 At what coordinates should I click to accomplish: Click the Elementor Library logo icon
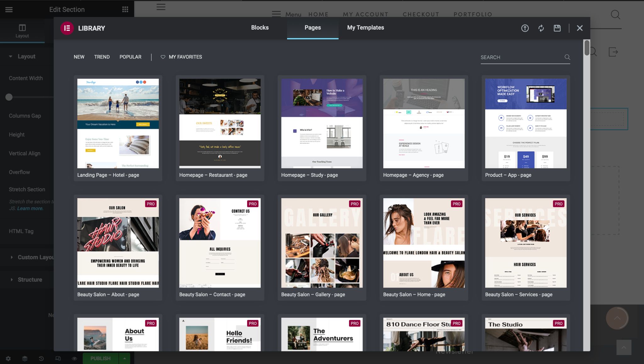pyautogui.click(x=67, y=28)
